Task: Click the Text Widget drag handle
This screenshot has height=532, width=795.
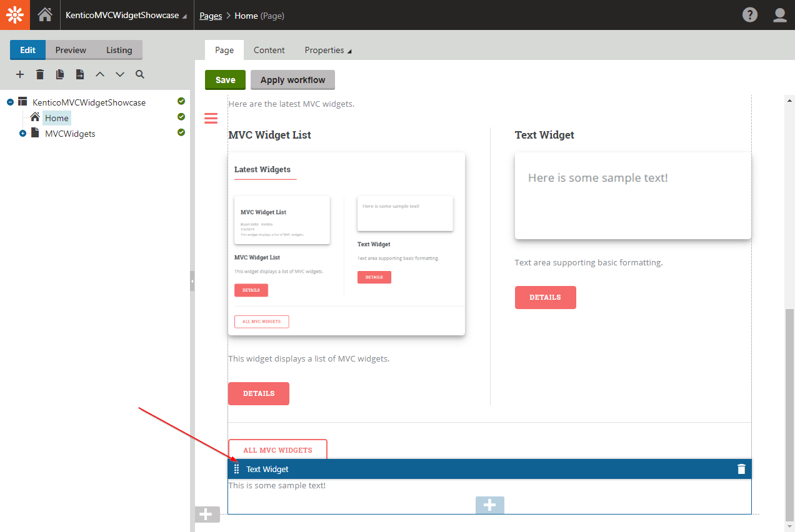Action: tap(236, 469)
